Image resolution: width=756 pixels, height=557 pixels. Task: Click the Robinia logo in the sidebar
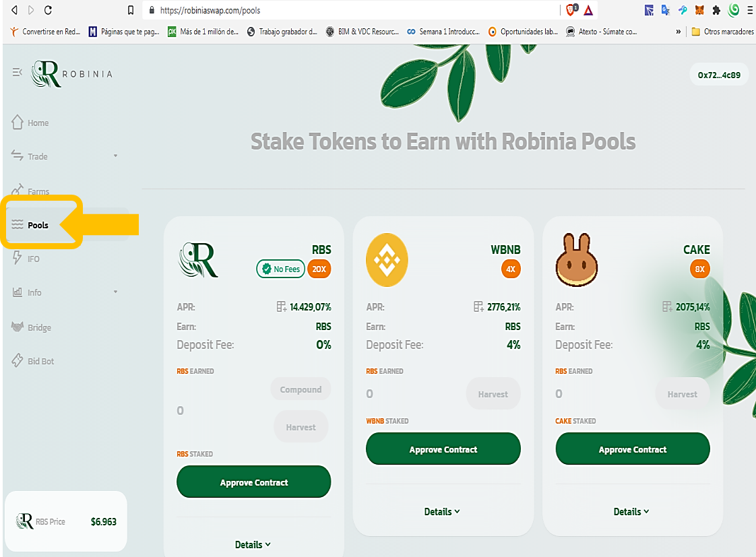(x=72, y=73)
